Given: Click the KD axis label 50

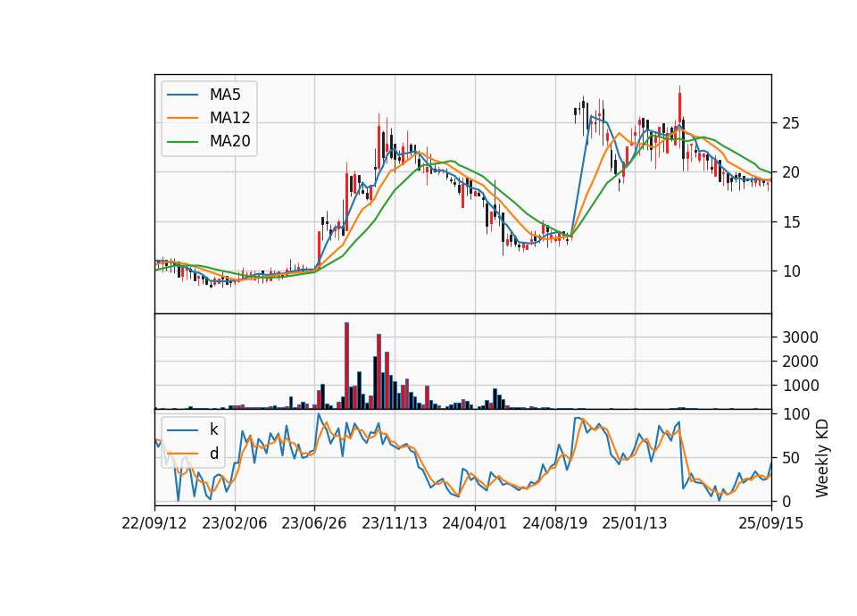Looking at the screenshot, I should click(x=791, y=458).
